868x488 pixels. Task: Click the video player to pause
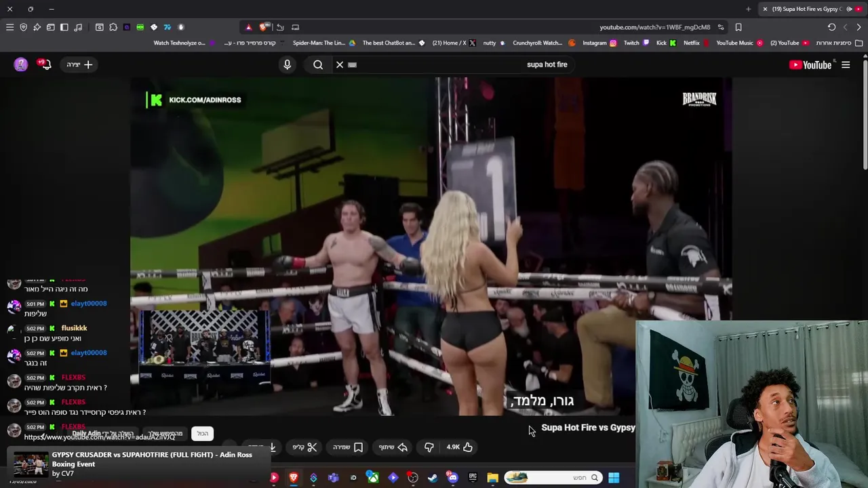(x=431, y=246)
